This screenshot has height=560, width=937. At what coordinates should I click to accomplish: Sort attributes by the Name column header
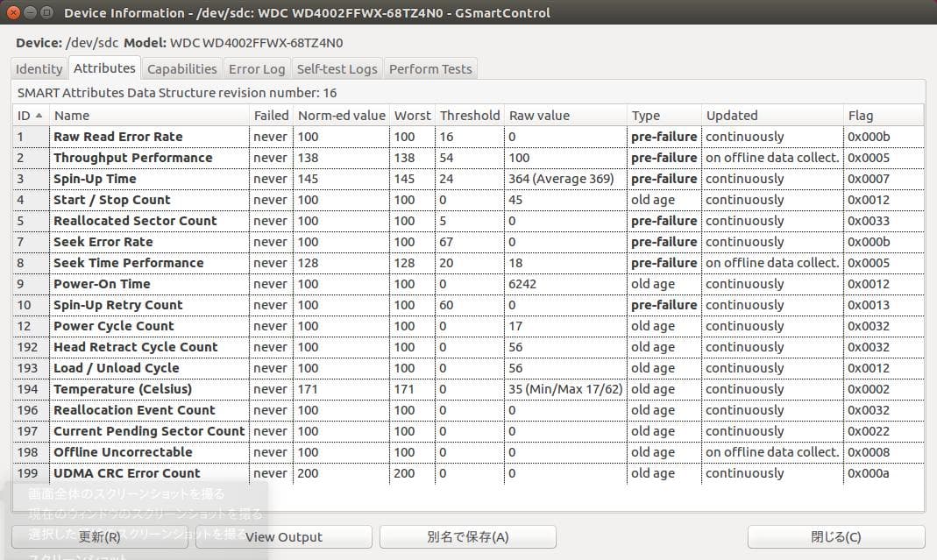pos(149,116)
